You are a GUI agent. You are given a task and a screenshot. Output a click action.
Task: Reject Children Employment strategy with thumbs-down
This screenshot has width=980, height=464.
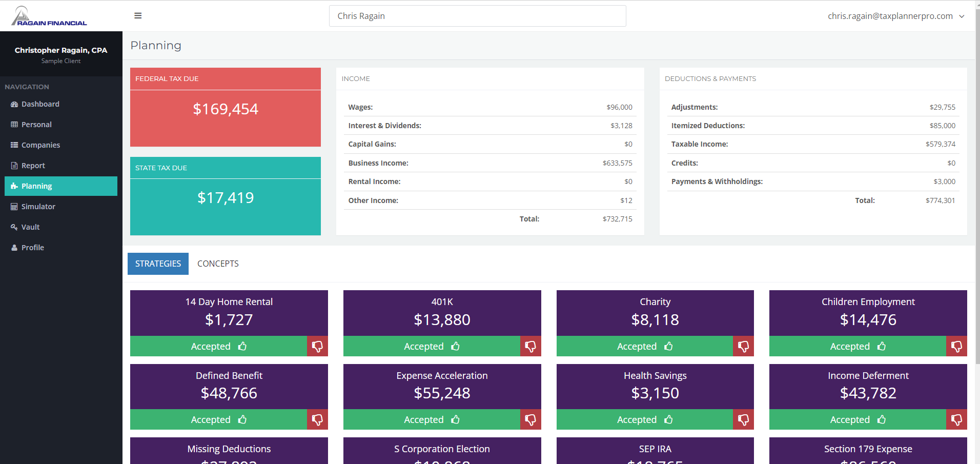click(956, 347)
